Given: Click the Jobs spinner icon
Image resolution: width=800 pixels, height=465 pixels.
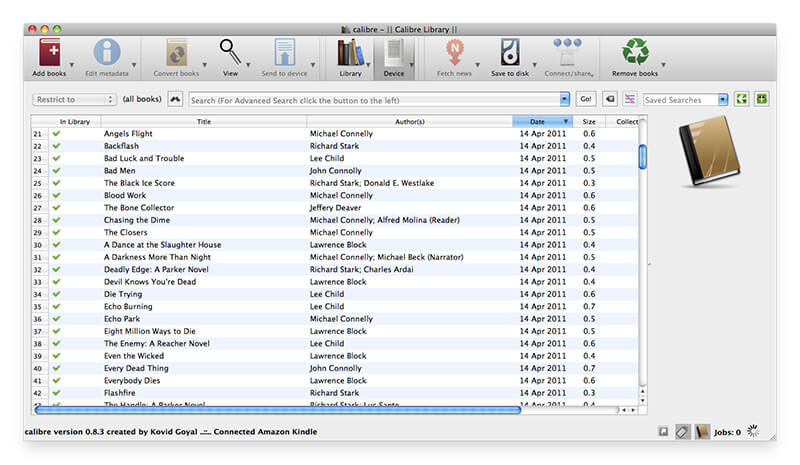Looking at the screenshot, I should pos(753,431).
